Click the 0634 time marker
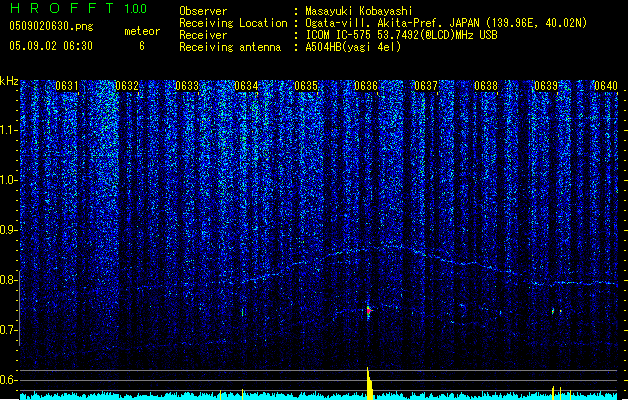The height and width of the screenshot is (400, 629). coord(246,86)
